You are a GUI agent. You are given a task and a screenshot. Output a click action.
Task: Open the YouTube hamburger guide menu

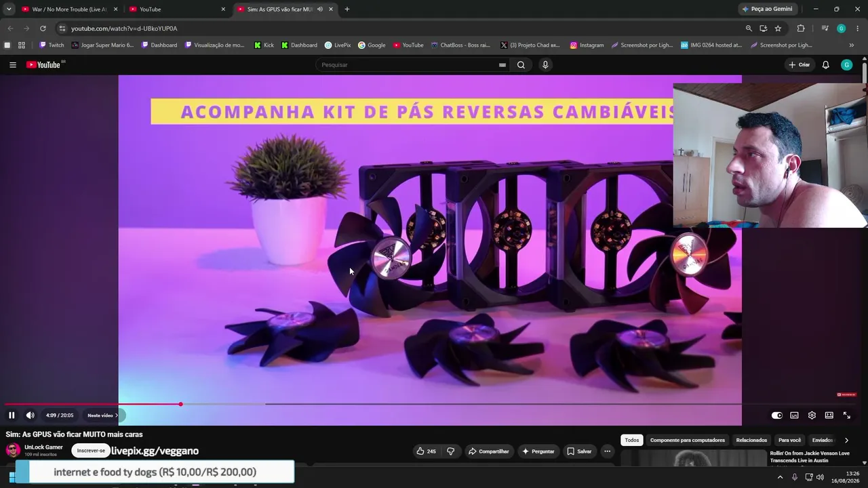[x=13, y=65]
